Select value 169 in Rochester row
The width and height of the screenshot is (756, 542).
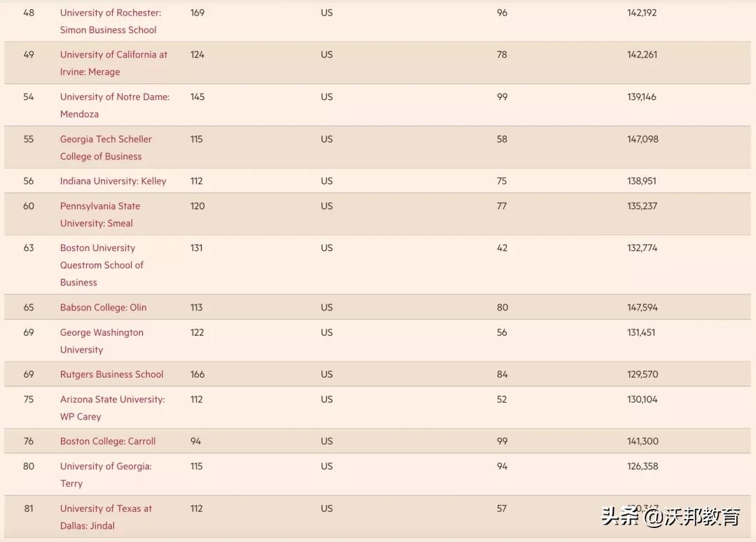click(x=197, y=13)
